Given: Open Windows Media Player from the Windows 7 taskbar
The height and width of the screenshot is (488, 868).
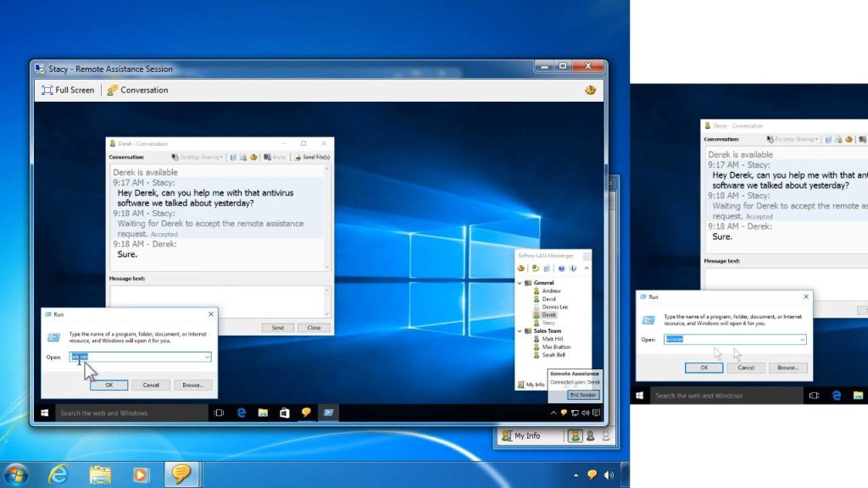Looking at the screenshot, I should pos(141,474).
